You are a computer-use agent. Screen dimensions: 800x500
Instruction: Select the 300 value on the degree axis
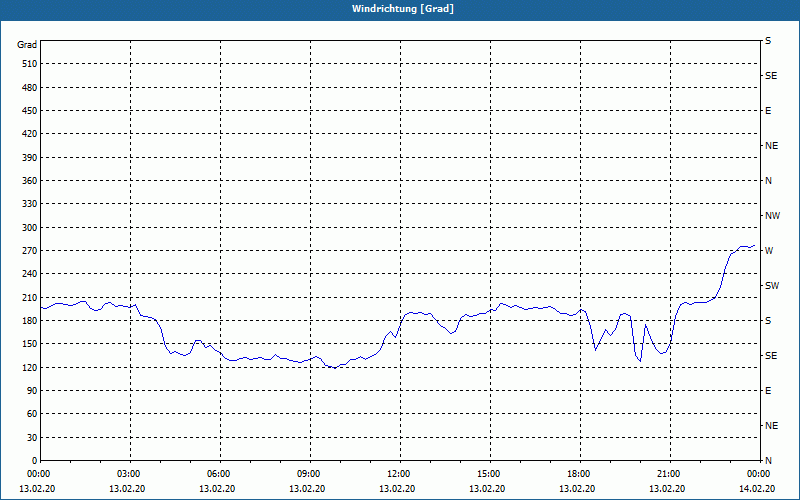(30, 228)
